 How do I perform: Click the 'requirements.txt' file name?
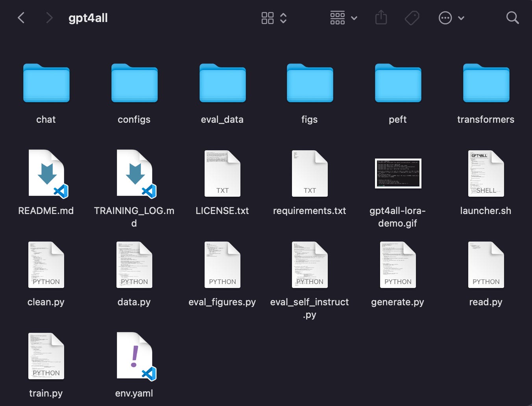tap(310, 211)
